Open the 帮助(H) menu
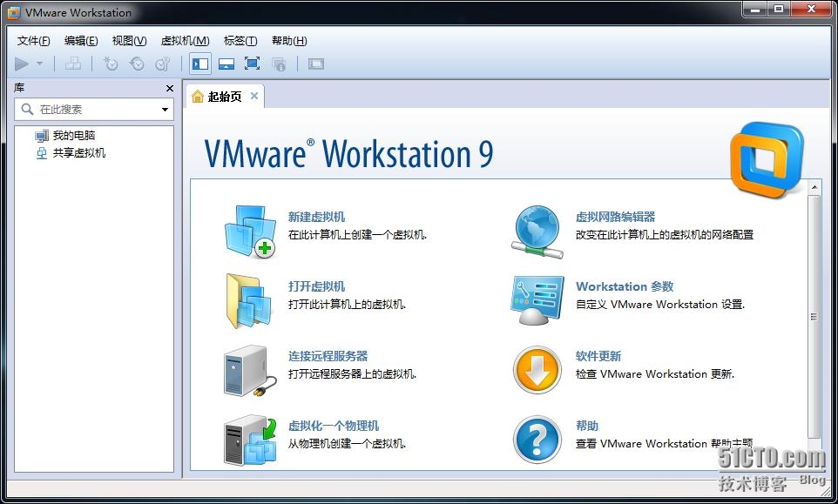Screen dimensions: 838x504 [x=289, y=41]
